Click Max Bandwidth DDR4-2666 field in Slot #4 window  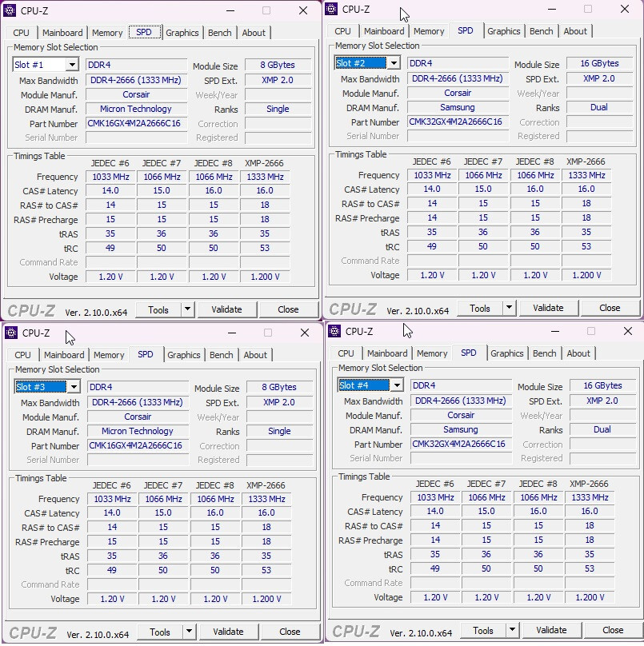(x=461, y=401)
